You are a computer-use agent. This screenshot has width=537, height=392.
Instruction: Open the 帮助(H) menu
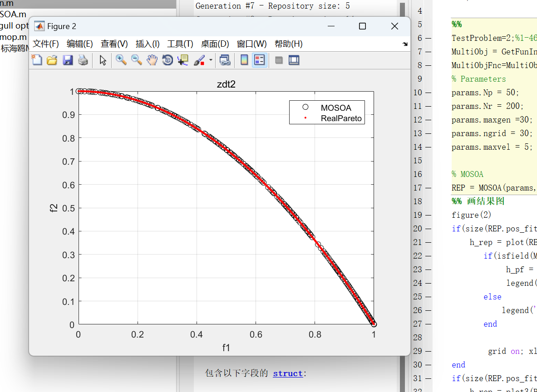(289, 44)
